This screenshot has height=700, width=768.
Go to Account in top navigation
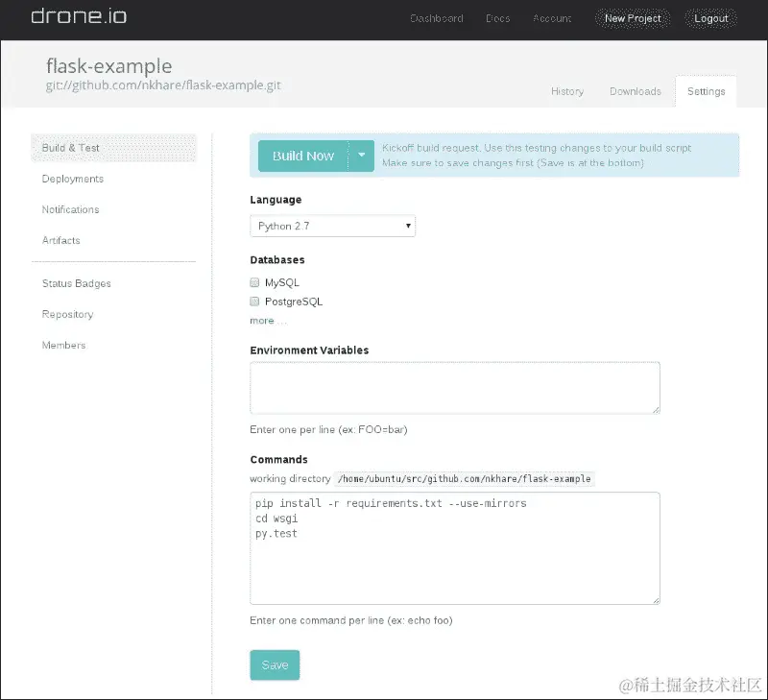point(552,18)
